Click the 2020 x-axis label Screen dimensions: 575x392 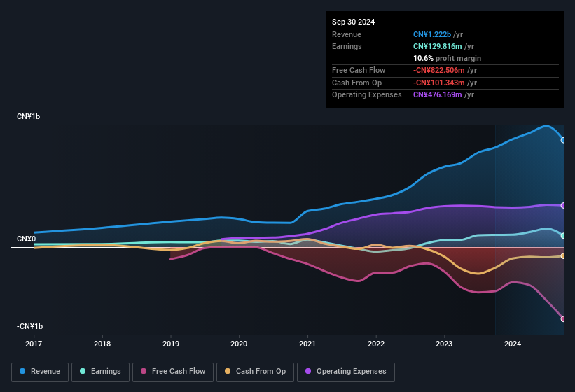tap(239, 344)
